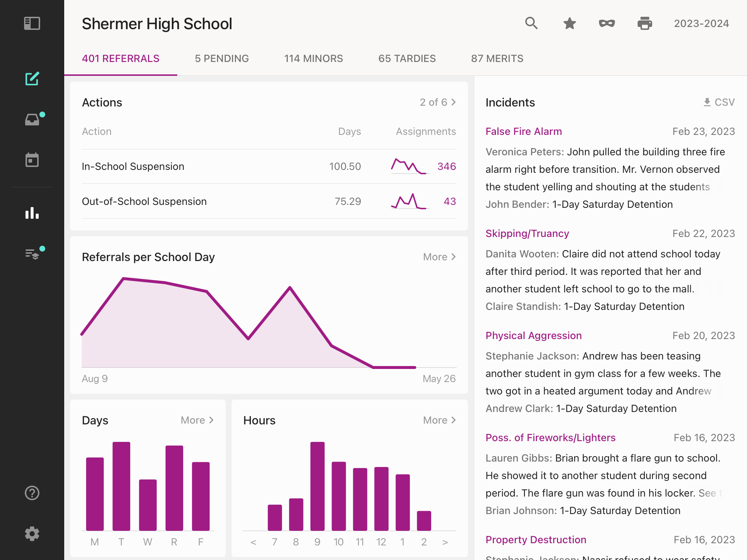
Task: Click the star favorites icon
Action: coord(569,23)
